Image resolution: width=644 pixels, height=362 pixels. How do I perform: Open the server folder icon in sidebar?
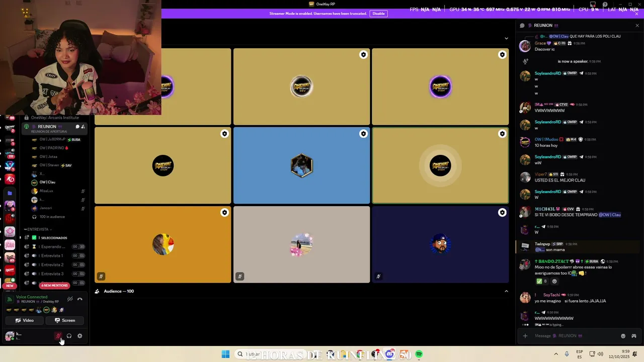click(10, 193)
